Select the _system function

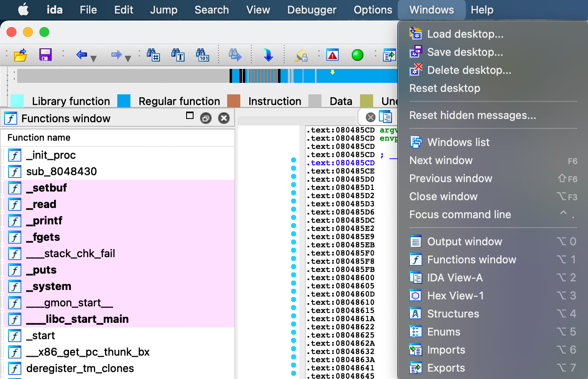(x=118, y=286)
